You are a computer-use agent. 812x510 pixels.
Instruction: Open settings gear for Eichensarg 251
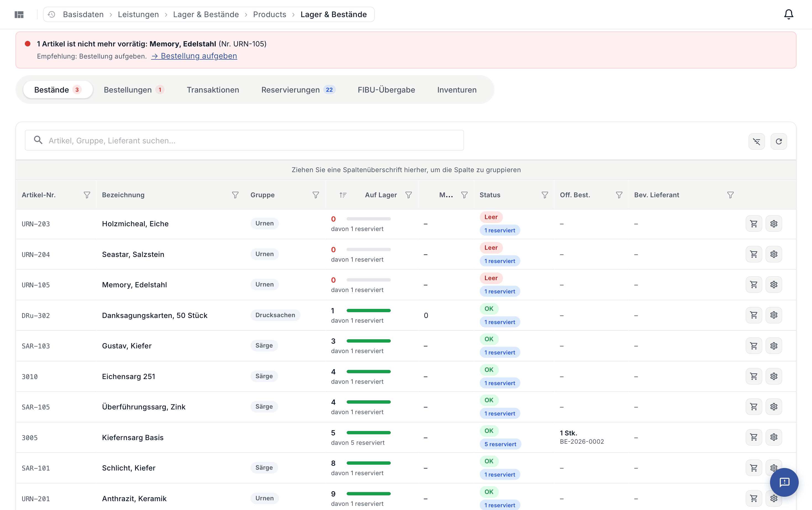[x=774, y=376]
